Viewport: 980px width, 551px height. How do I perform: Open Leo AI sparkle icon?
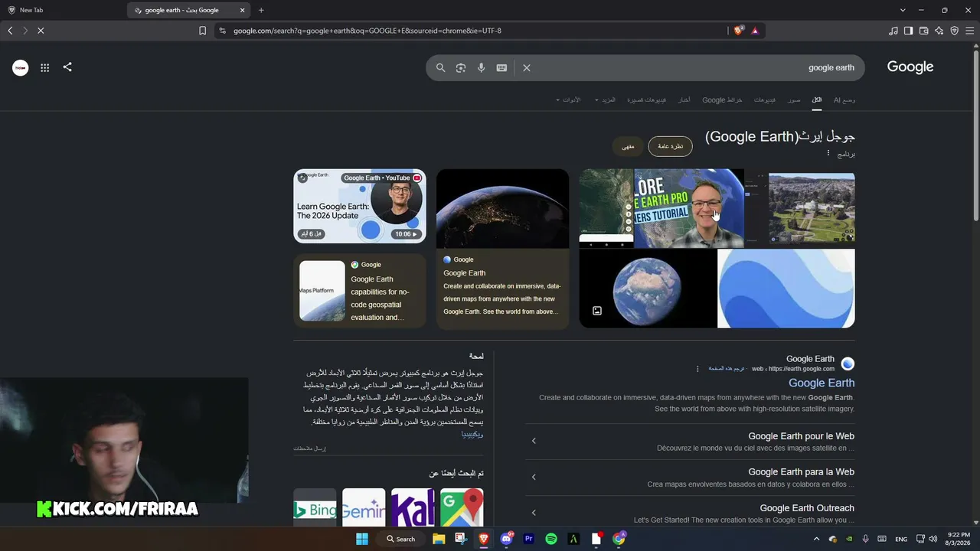tap(939, 31)
